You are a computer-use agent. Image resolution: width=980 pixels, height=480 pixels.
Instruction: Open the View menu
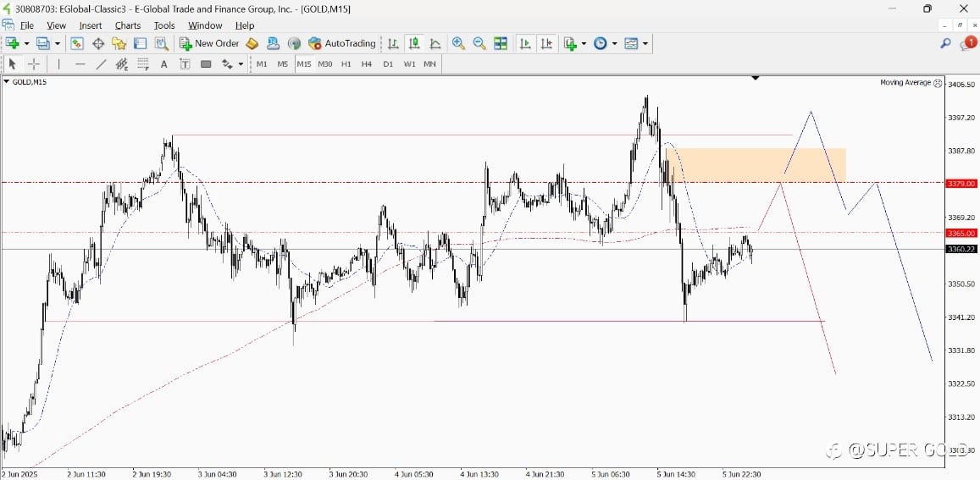point(56,25)
